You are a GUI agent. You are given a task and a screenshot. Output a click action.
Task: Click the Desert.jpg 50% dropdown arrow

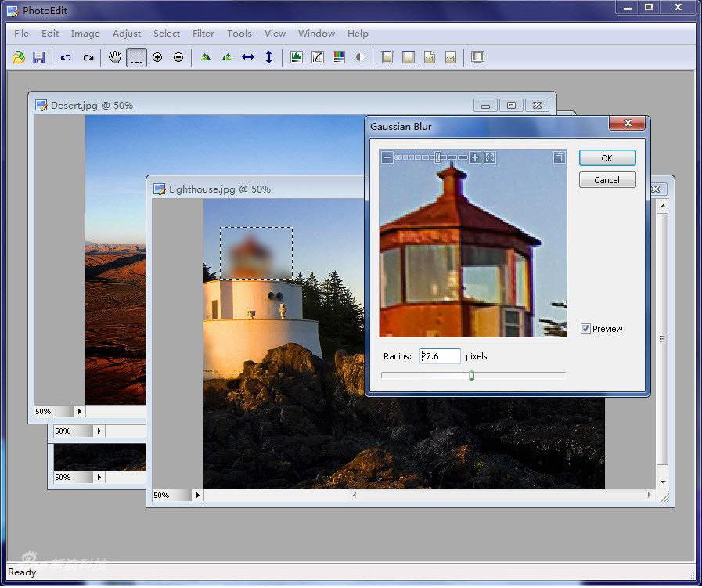(79, 411)
